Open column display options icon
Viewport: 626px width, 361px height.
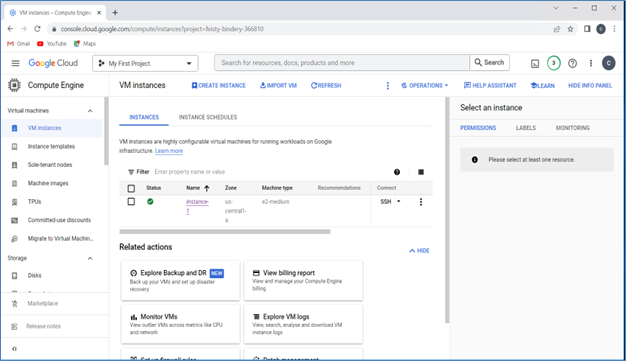tap(421, 172)
